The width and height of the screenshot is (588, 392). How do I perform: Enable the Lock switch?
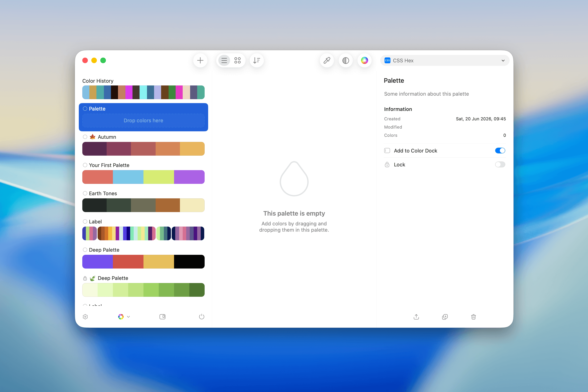pyautogui.click(x=500, y=164)
